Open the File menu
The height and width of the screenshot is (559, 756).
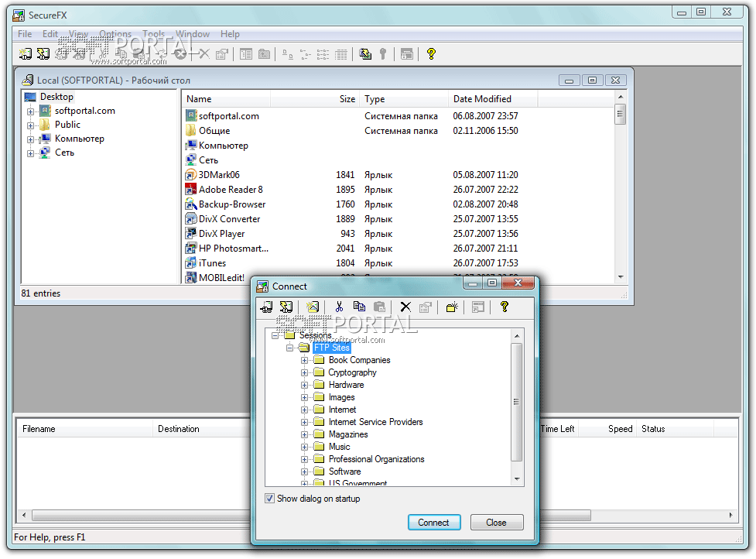(25, 34)
